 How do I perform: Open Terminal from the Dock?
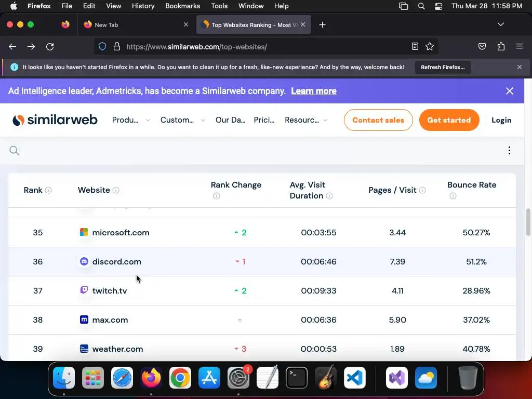[297, 378]
